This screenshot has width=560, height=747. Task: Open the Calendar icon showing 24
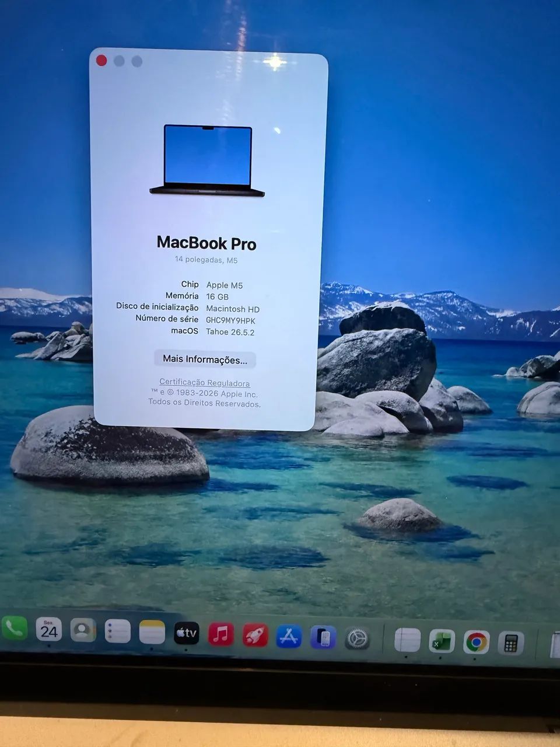point(48,629)
